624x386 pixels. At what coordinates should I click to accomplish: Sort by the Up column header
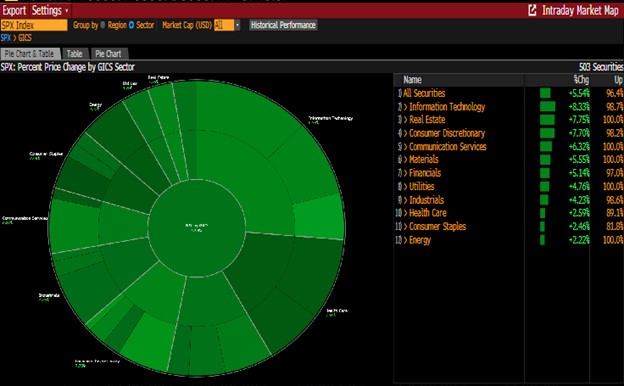pos(618,80)
